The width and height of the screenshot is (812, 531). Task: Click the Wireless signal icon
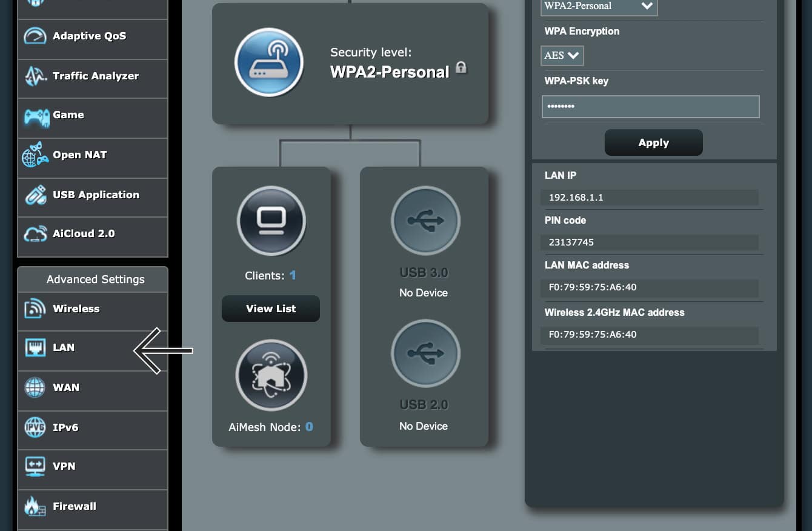(x=35, y=309)
